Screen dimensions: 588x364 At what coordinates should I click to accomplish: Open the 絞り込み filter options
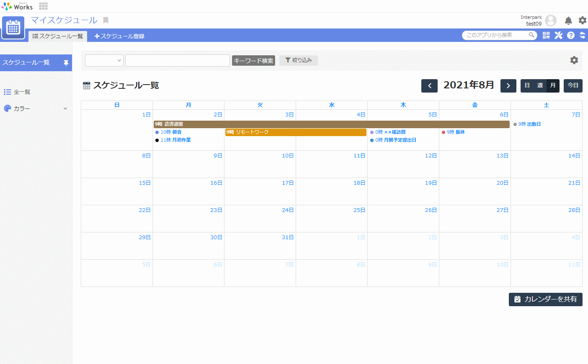tap(298, 60)
